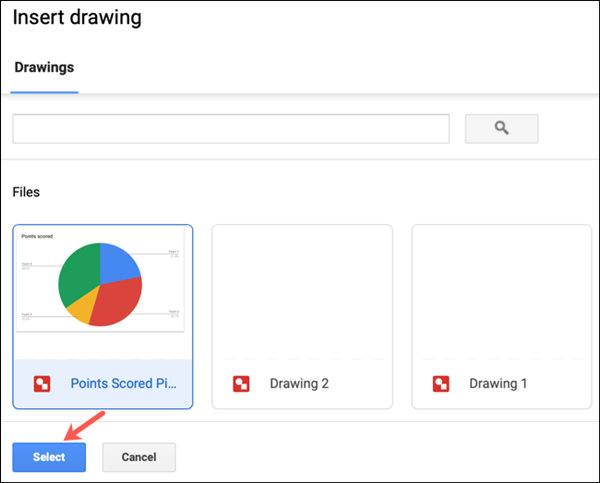This screenshot has width=600, height=483.
Task: Click the Points Scored Pi... drawing file icon
Action: (x=42, y=383)
